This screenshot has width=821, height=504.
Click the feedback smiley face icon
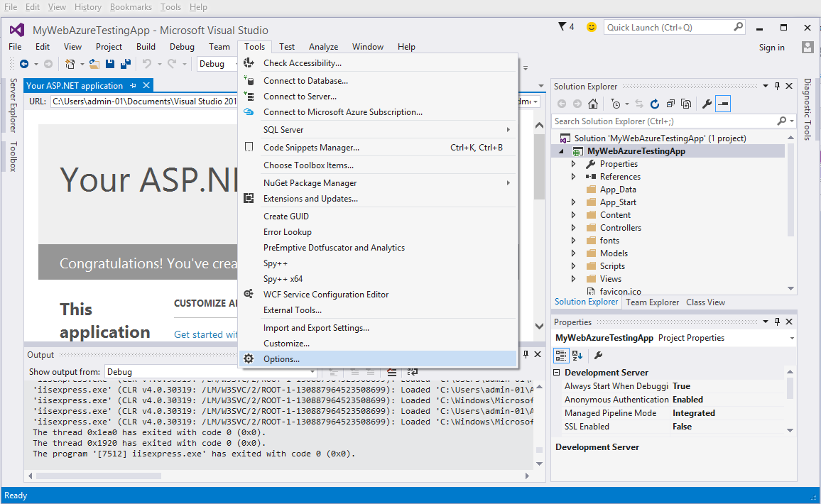coord(591,27)
